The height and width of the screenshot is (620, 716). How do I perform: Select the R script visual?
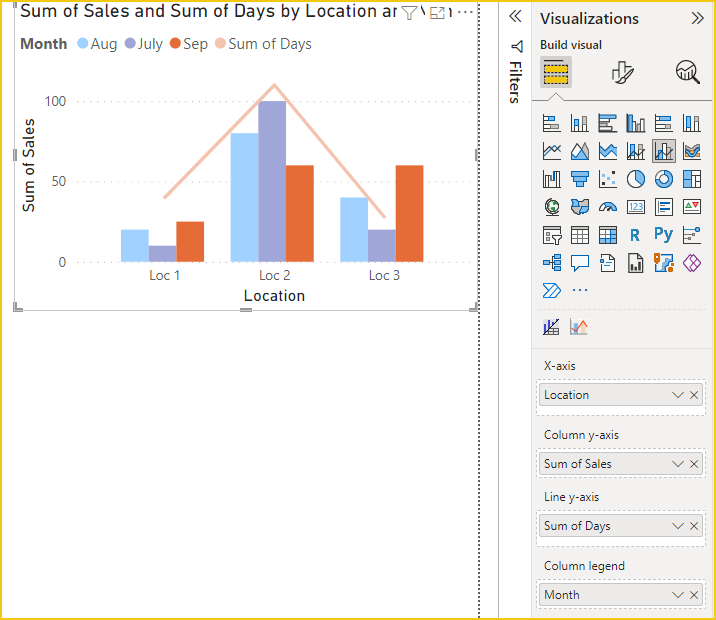point(636,235)
